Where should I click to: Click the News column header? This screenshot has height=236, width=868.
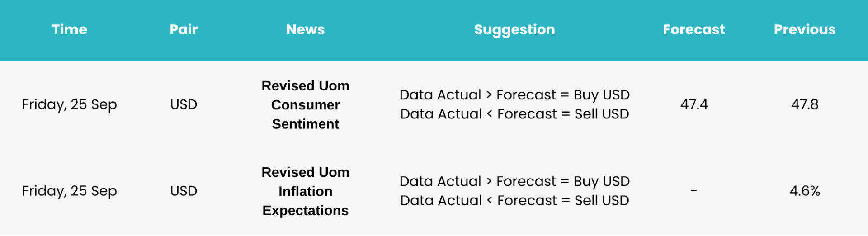coord(306,29)
